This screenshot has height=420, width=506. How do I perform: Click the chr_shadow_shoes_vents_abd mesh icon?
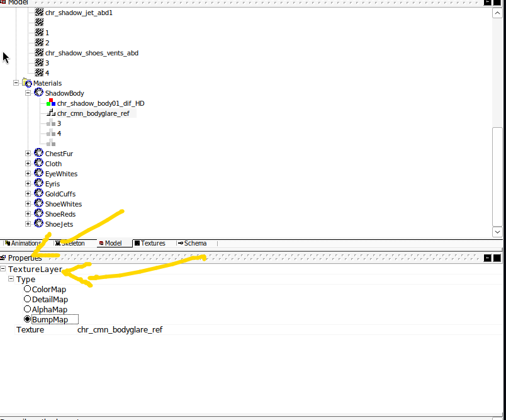(39, 53)
